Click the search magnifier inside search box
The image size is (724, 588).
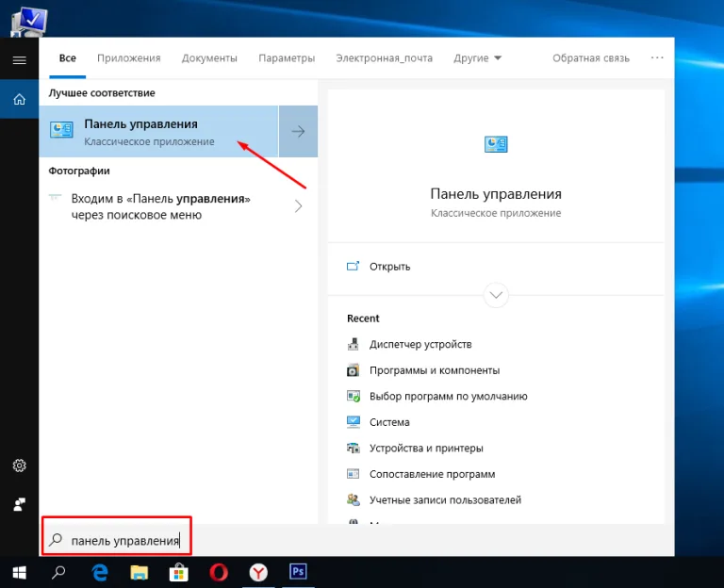click(56, 540)
